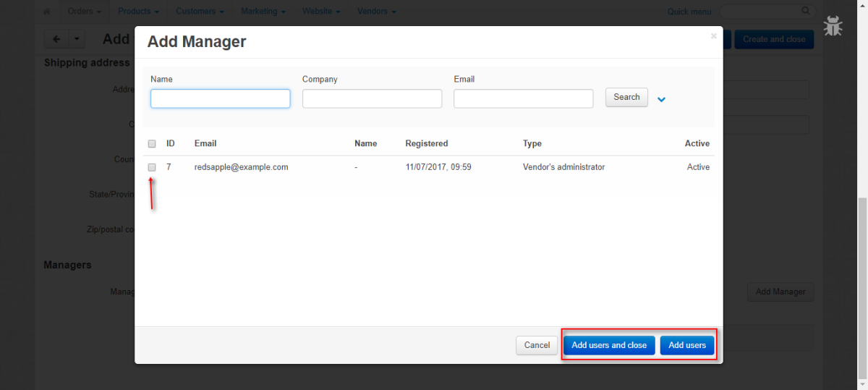Focus the Email search field

[524, 98]
